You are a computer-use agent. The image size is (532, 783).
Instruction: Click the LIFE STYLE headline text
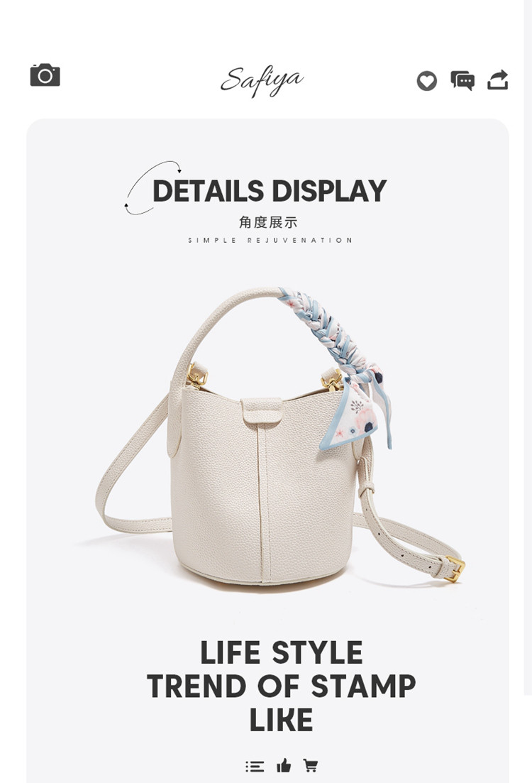pos(281,652)
